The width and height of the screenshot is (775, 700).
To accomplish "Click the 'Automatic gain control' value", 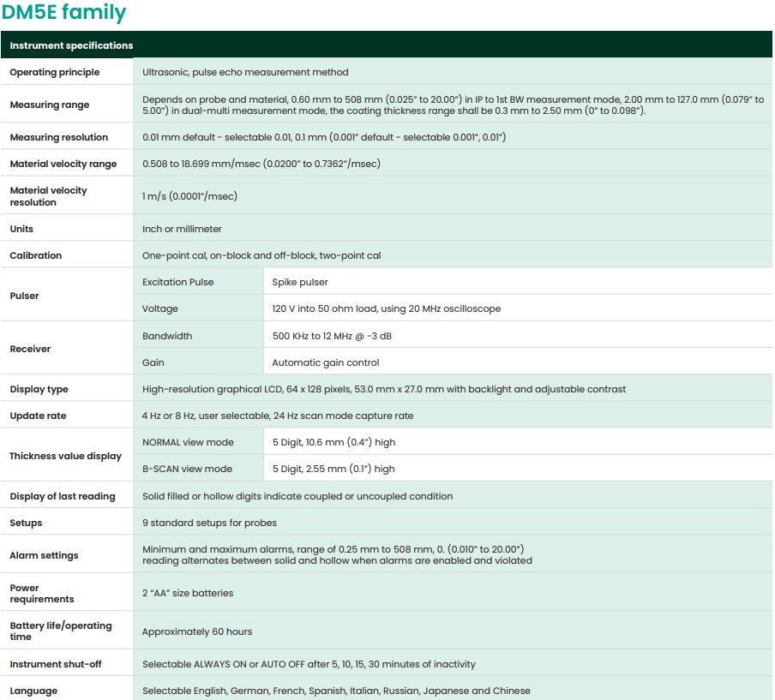I will pyautogui.click(x=326, y=362).
